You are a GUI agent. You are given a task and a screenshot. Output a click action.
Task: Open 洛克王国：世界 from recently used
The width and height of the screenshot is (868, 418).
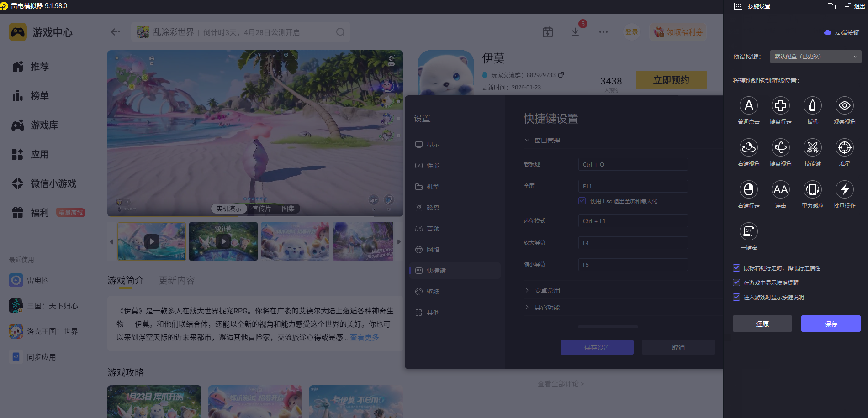pos(43,331)
